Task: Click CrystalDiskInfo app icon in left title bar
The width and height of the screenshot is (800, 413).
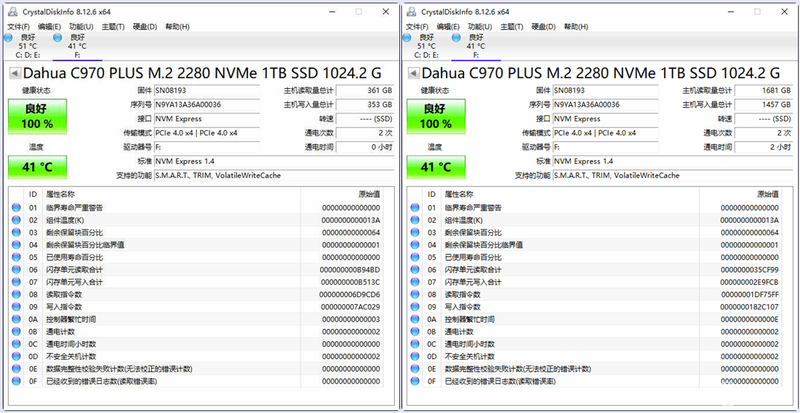Action: (x=13, y=11)
